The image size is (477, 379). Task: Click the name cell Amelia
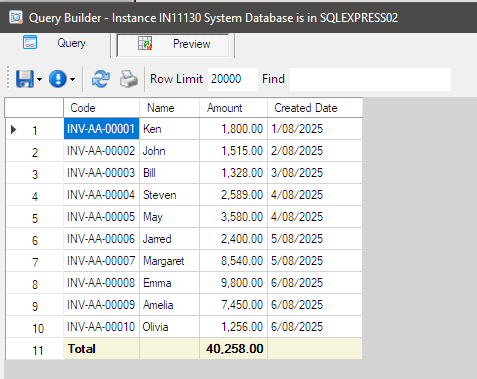click(x=169, y=305)
